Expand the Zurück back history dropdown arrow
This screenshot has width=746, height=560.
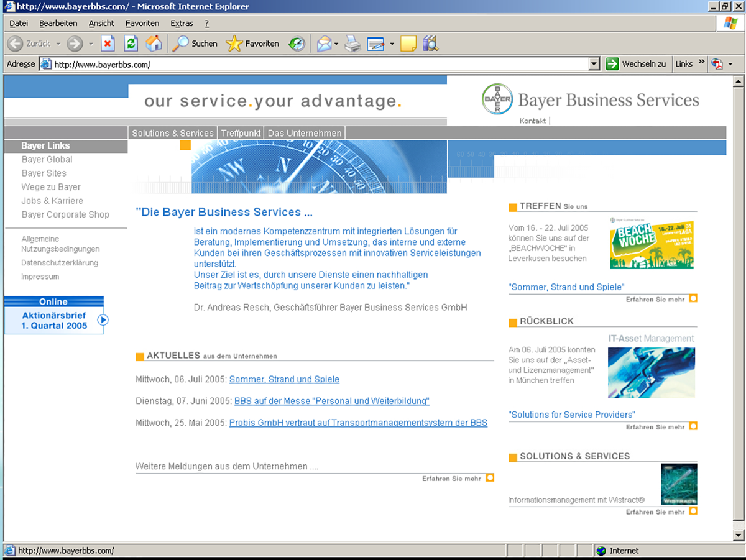tap(58, 44)
